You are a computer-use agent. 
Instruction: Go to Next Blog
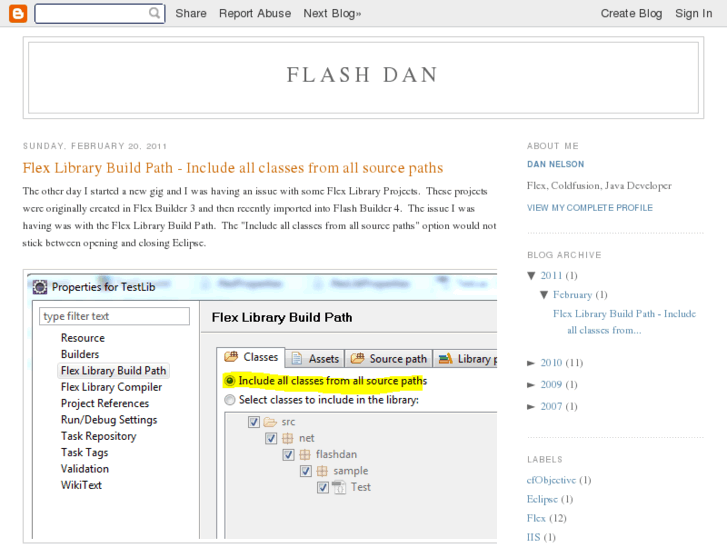[x=332, y=13]
